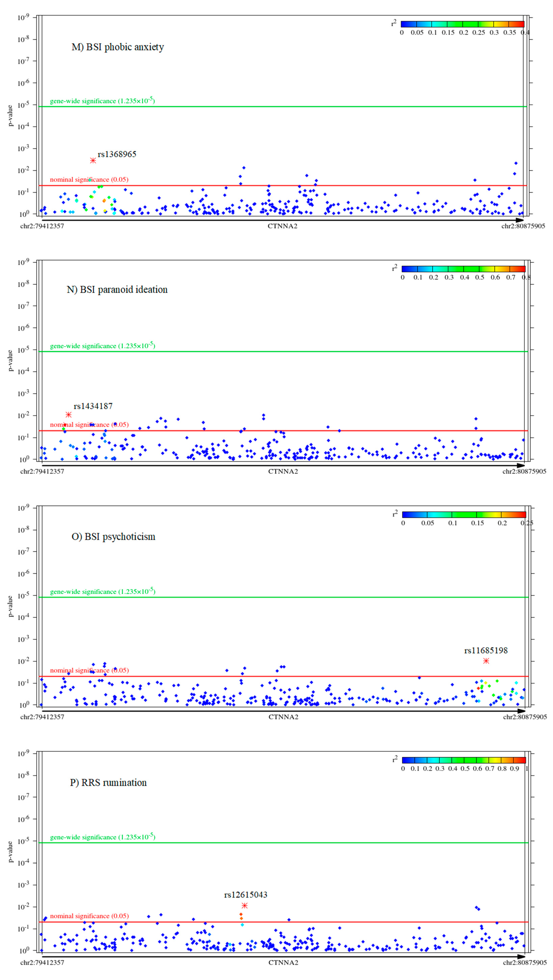
Task: Click the r² color legend in the RRS rumination panel
Action: [464, 760]
